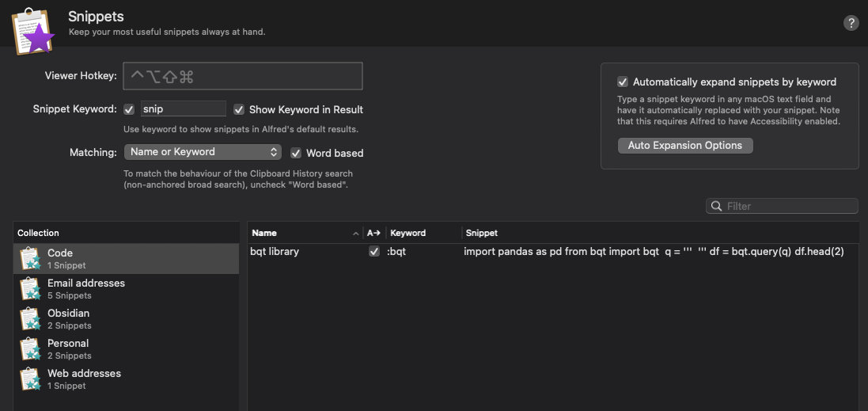Toggle the Word based checkbox
The height and width of the screenshot is (411, 868).
click(296, 153)
